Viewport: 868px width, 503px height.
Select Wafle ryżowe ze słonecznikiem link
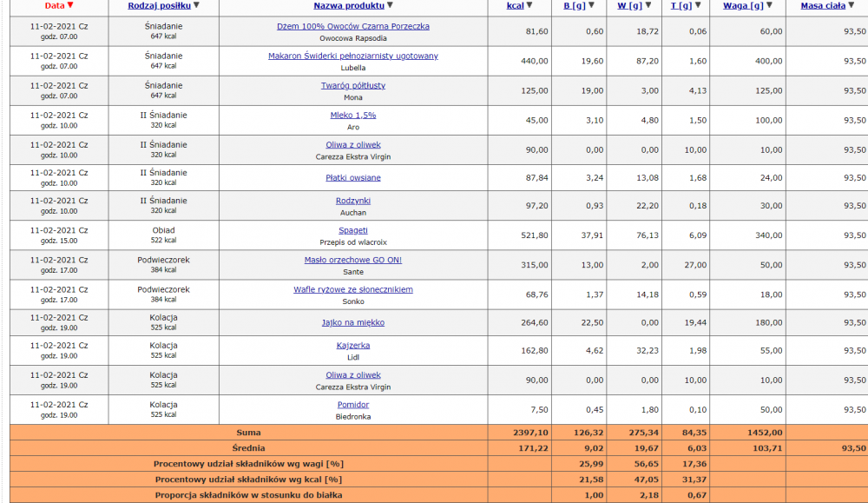point(352,289)
